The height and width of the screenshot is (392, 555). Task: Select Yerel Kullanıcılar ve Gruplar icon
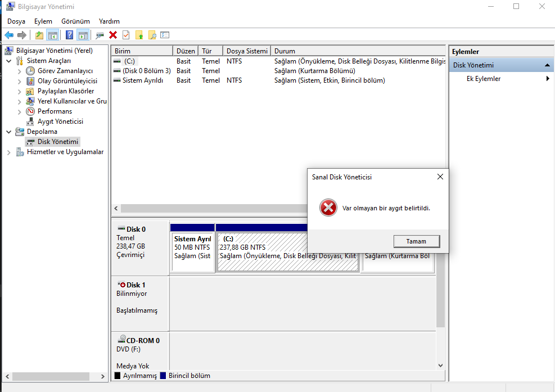pos(30,101)
